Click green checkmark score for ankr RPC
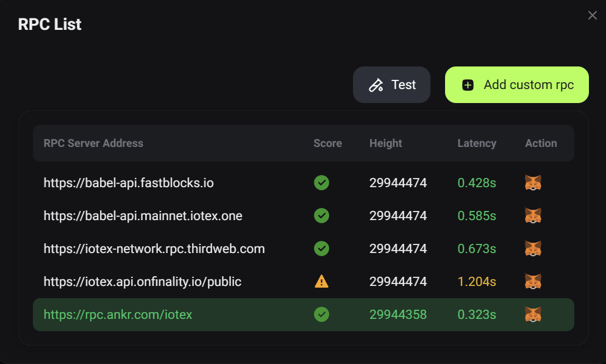Screen dimensions: 606x364 pos(321,315)
